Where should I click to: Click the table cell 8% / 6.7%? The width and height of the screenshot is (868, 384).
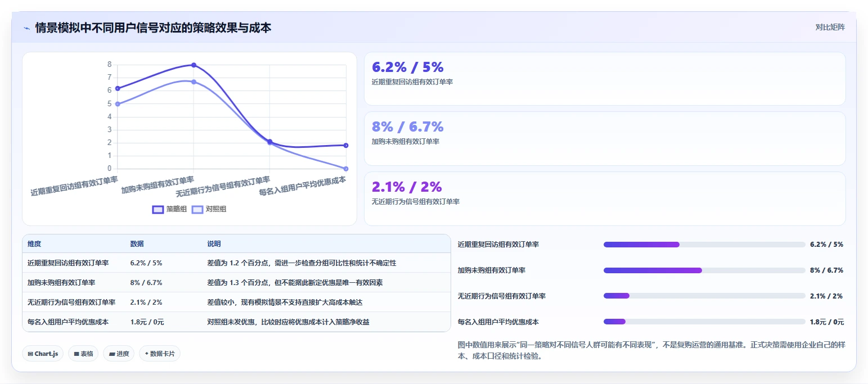[x=146, y=282]
